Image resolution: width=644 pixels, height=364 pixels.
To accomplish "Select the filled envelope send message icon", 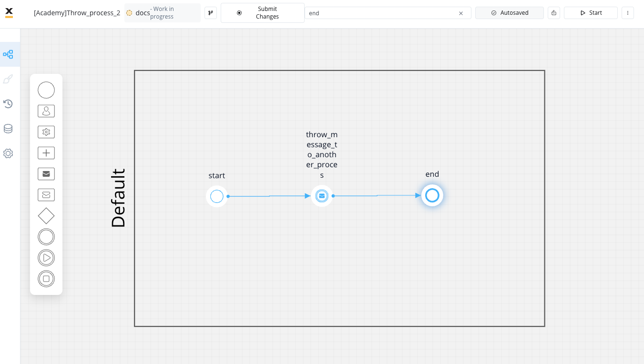I will 46,174.
